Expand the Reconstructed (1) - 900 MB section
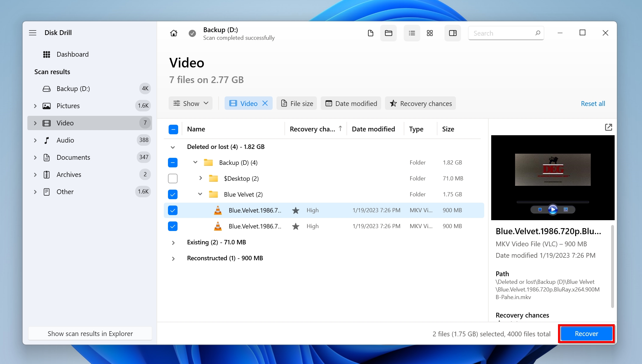 coord(173,258)
